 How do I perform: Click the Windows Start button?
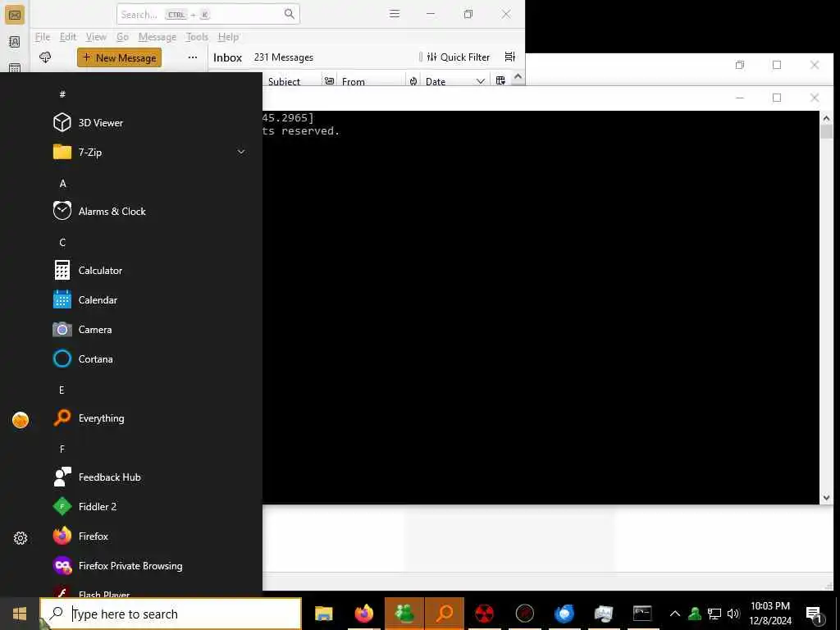pyautogui.click(x=20, y=614)
